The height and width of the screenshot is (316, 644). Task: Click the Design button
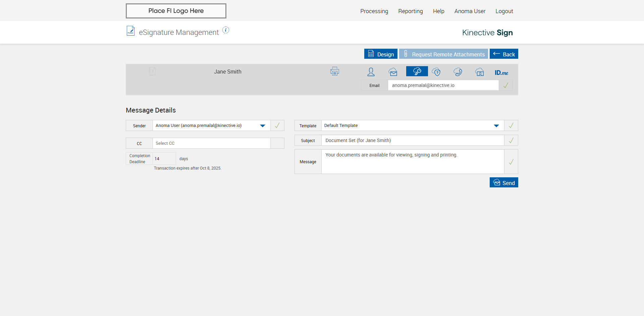pyautogui.click(x=381, y=54)
